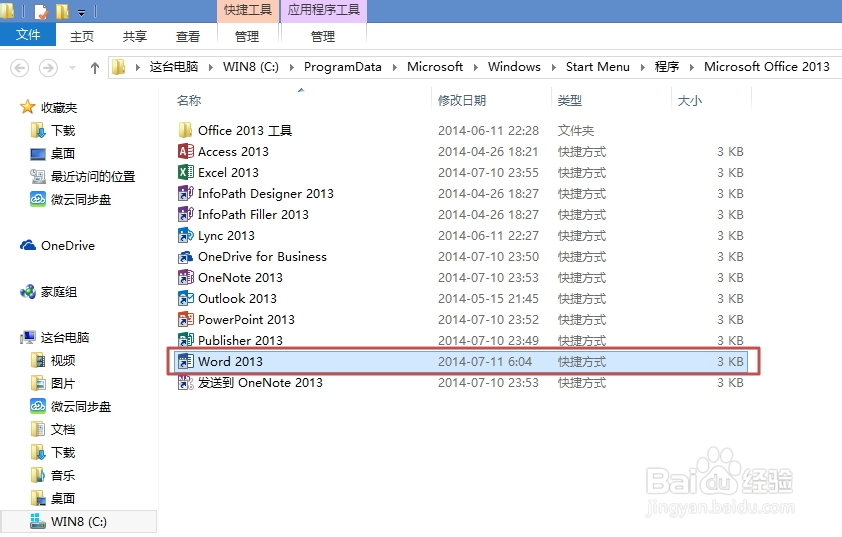Open the 文件 menu
This screenshot has height=537, width=842.
point(28,35)
